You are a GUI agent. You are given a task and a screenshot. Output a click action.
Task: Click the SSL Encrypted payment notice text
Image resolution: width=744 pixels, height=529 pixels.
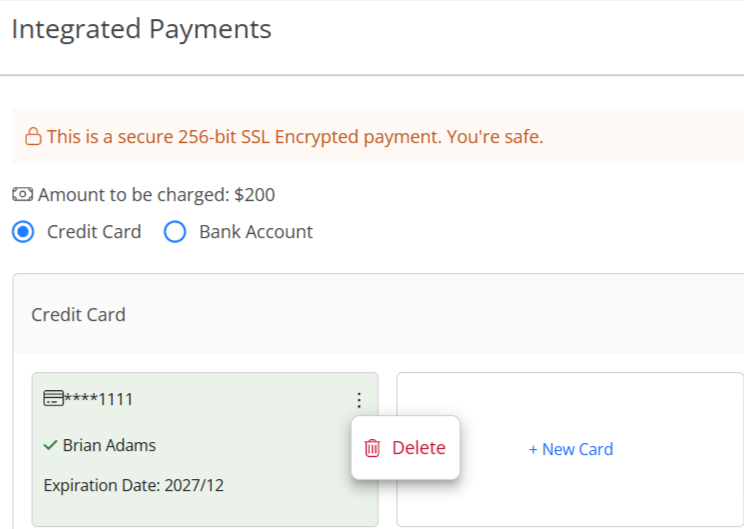click(x=295, y=137)
